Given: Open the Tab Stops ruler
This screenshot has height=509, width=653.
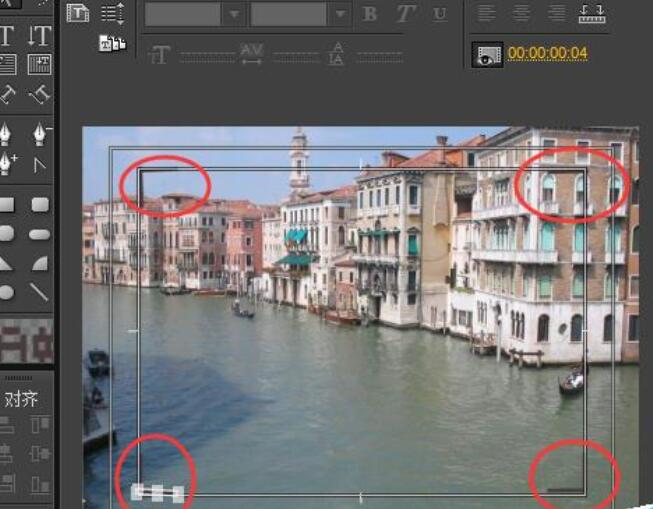Looking at the screenshot, I should pyautogui.click(x=592, y=13).
